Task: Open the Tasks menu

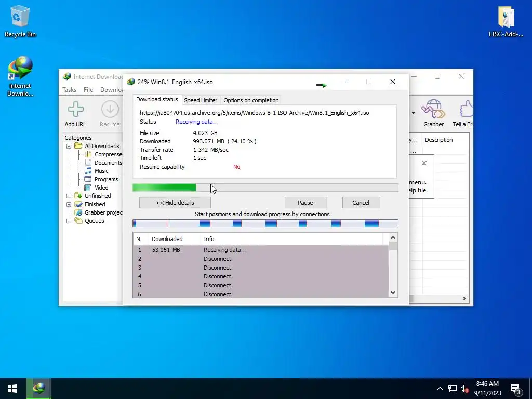Action: [x=69, y=89]
